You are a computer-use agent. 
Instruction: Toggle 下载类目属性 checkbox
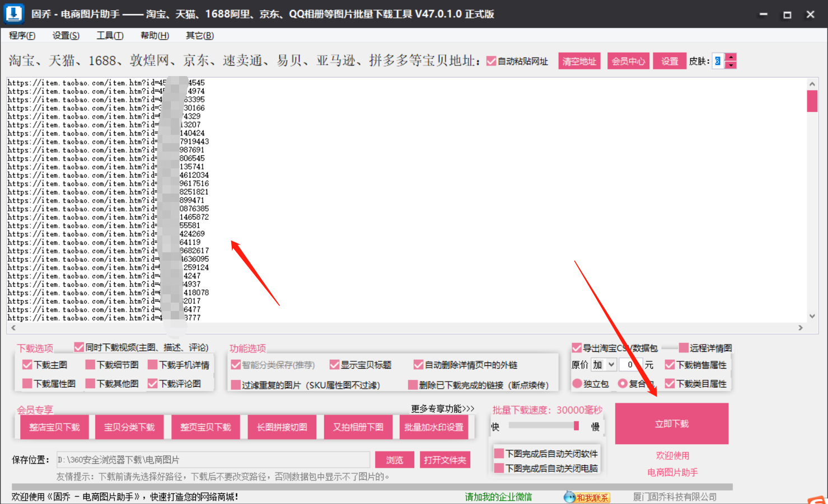670,384
